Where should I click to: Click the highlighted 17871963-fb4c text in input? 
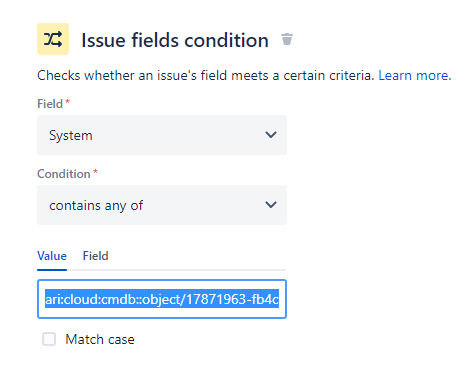click(x=232, y=299)
